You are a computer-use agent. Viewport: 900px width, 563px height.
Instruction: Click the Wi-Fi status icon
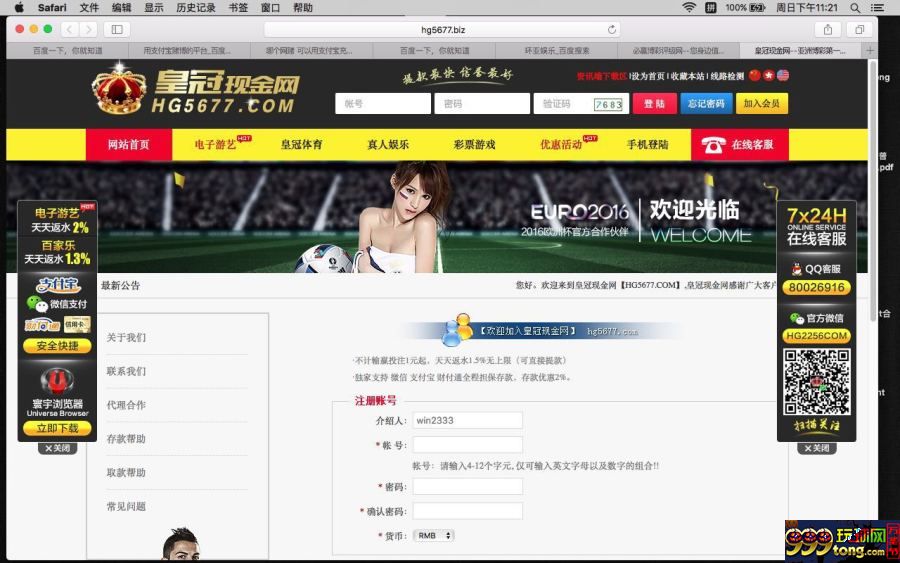pyautogui.click(x=689, y=7)
